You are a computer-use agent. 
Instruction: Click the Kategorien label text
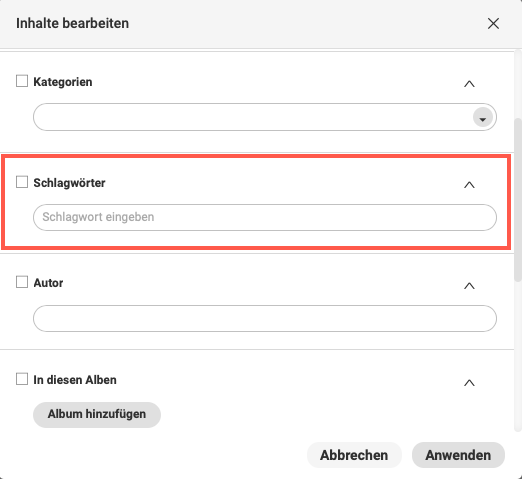(63, 82)
